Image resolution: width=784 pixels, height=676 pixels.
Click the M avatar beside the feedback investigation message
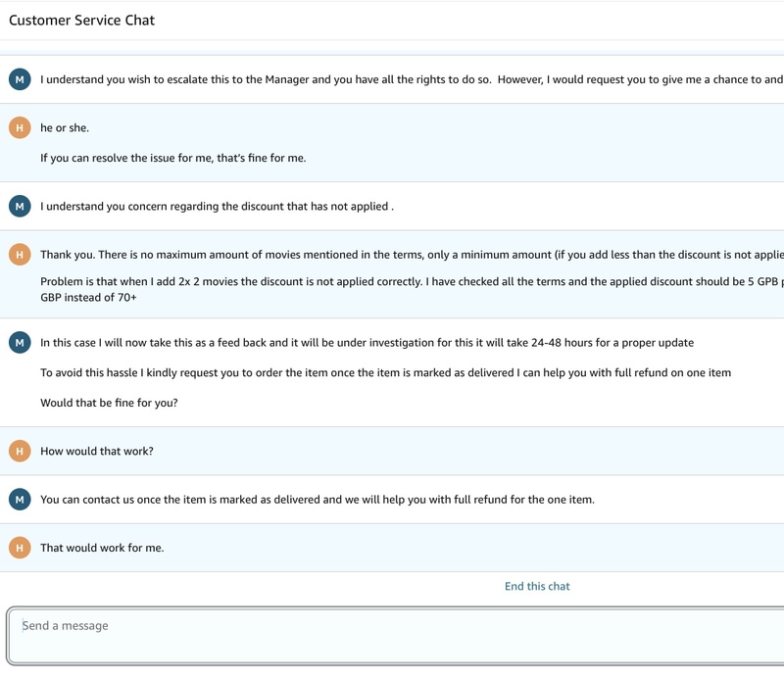click(x=20, y=343)
